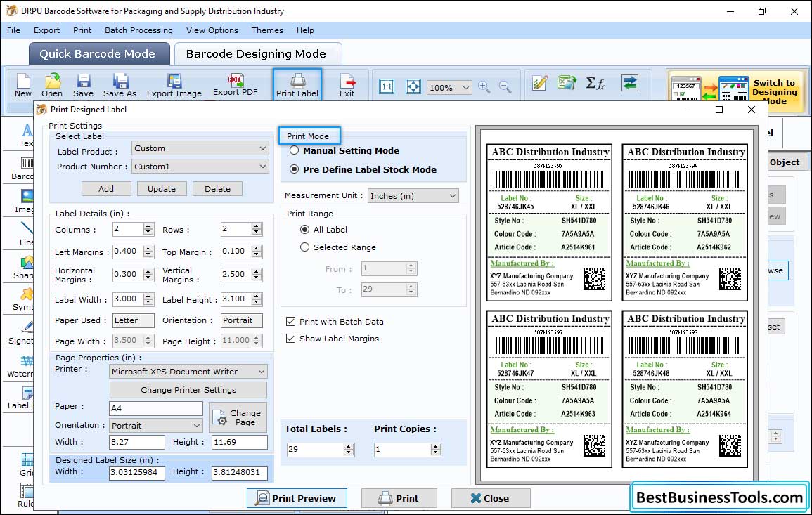Click the Excel import icon
Image resolution: width=812 pixels, height=515 pixels.
[x=567, y=83]
